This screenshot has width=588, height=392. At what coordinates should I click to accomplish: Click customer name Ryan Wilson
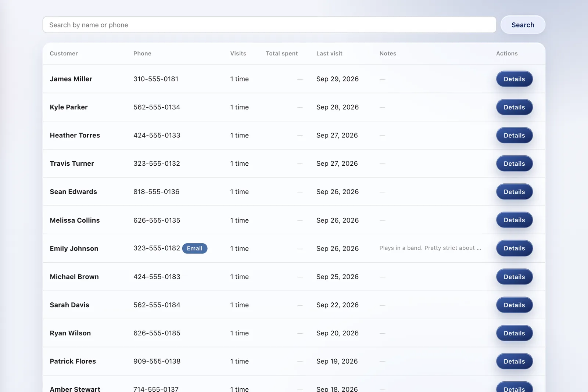[70, 333]
